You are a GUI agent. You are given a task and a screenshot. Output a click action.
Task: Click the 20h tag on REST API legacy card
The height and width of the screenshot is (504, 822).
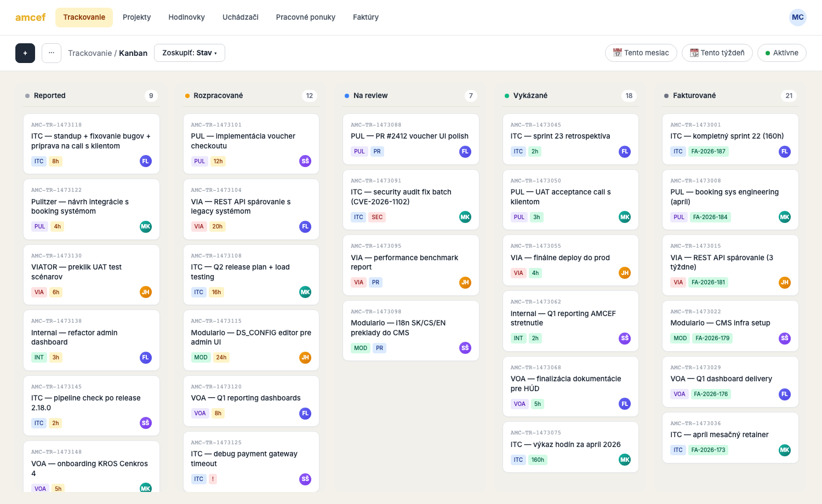[218, 227]
